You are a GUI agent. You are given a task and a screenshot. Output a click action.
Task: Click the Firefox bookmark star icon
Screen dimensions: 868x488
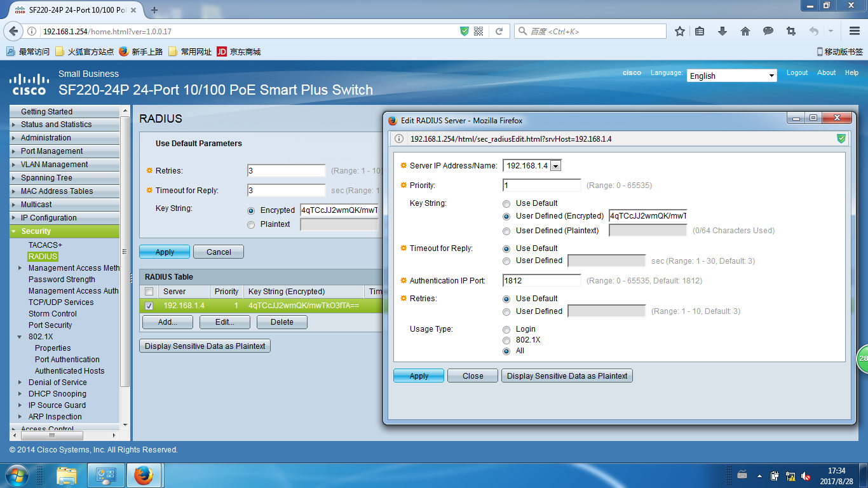679,31
